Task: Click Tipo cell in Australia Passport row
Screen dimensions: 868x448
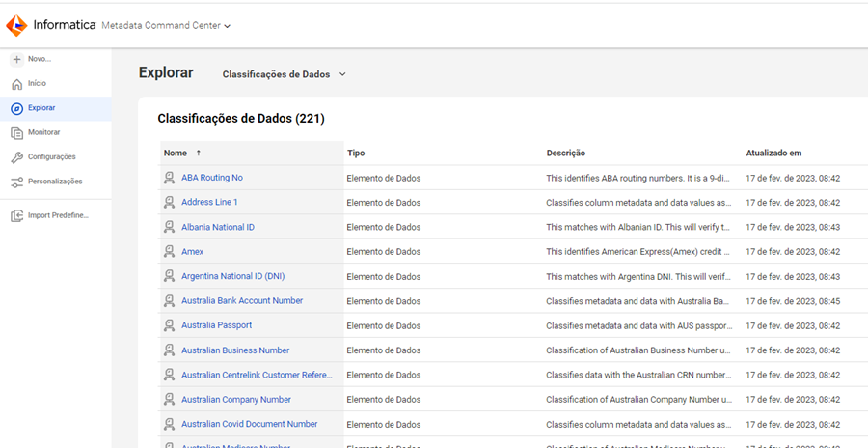Action: (384, 325)
